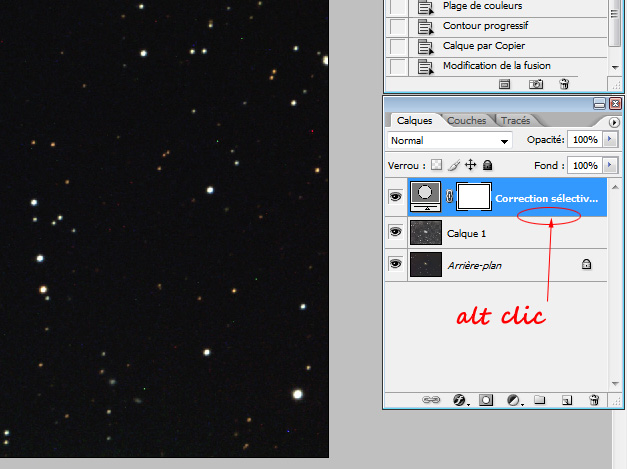Select the white layer mask thumbnail
Image resolution: width=627 pixels, height=469 pixels.
click(474, 196)
